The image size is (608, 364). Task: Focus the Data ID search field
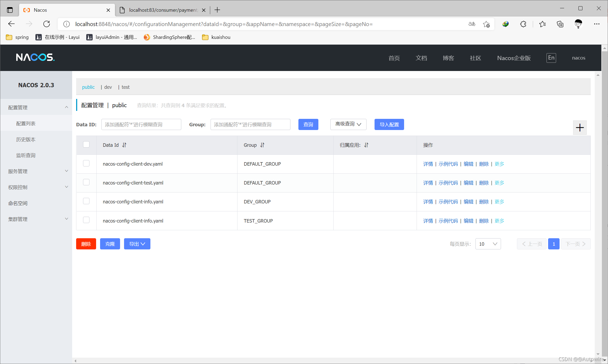click(x=141, y=124)
